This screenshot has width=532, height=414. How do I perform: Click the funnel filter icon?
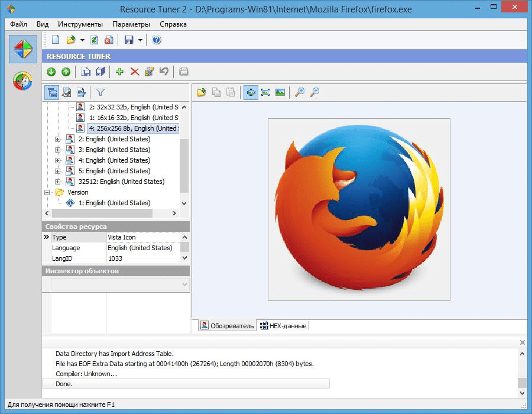(x=100, y=92)
